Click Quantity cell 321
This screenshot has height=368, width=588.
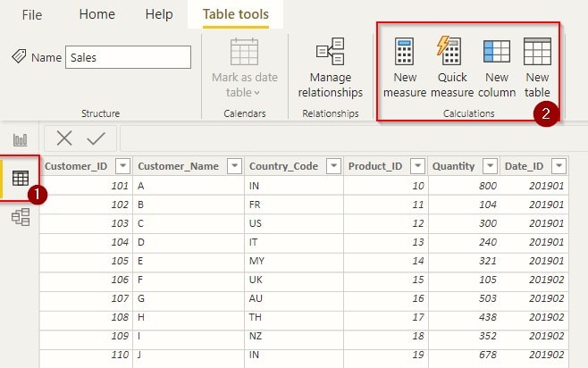(x=464, y=261)
